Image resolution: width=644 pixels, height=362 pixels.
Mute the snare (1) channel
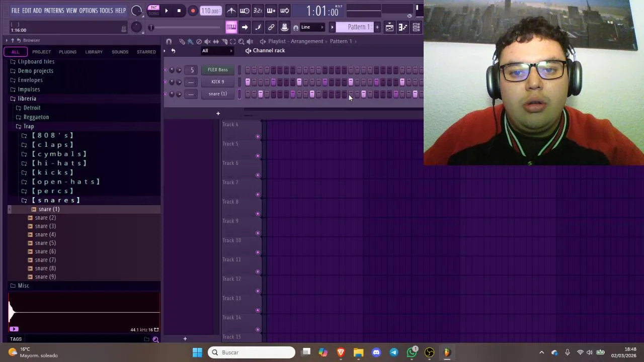click(x=165, y=94)
